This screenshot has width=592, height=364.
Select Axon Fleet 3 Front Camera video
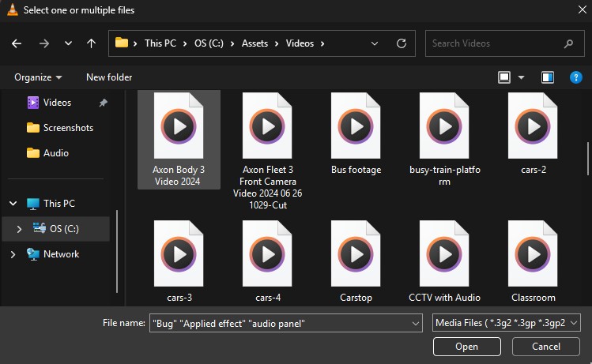(267, 151)
